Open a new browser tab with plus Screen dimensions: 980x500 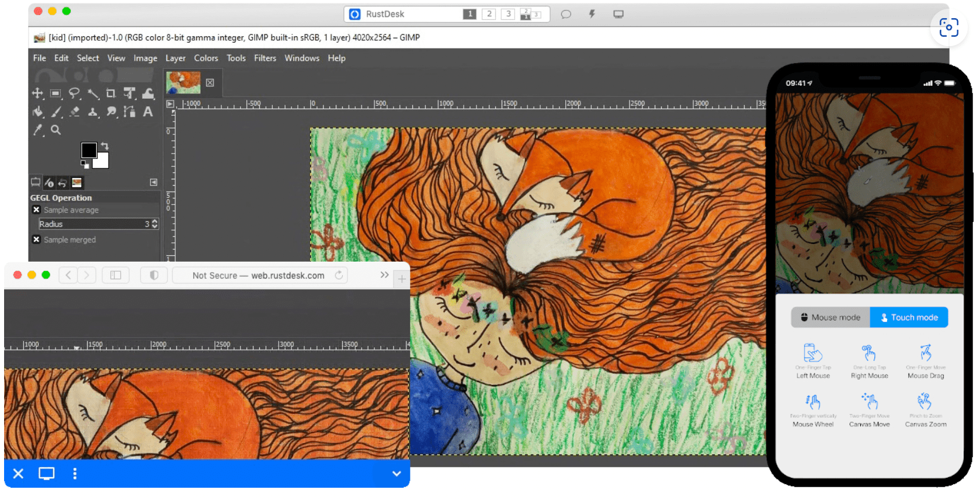click(402, 279)
